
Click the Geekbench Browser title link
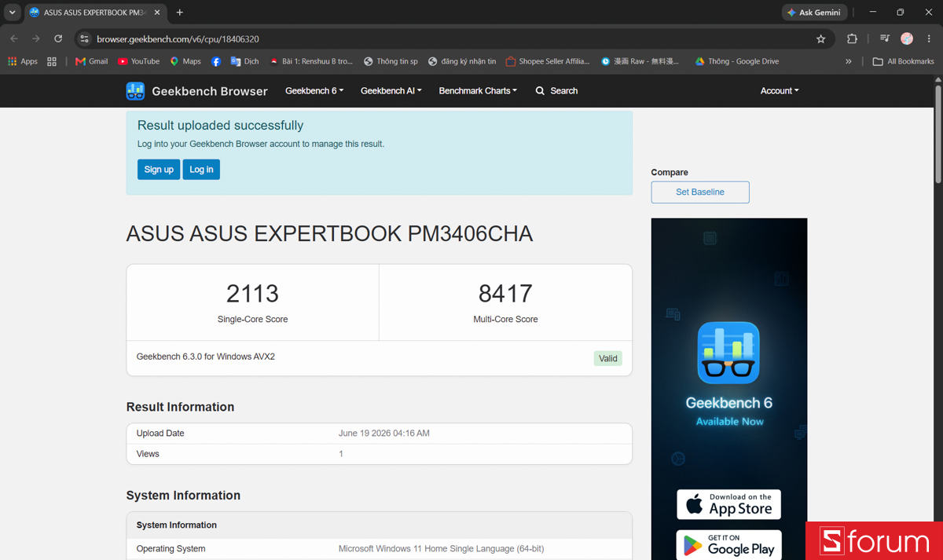pyautogui.click(x=210, y=91)
